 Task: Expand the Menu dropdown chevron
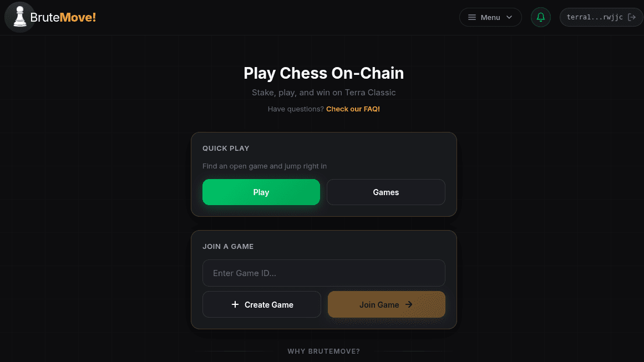click(x=509, y=17)
